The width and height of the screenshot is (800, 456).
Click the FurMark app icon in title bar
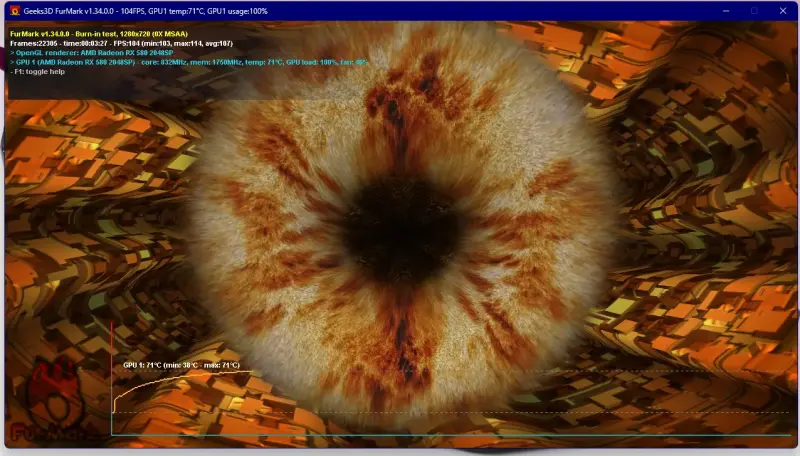click(13, 10)
